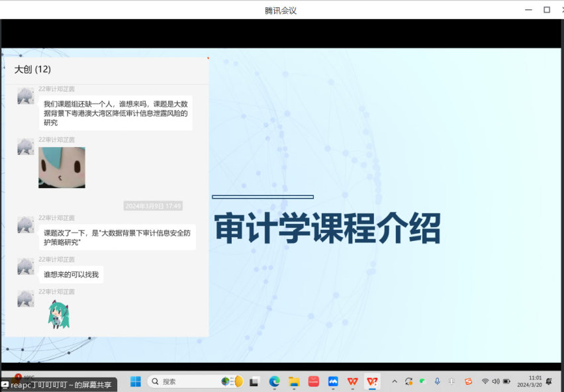The height and width of the screenshot is (392, 564).
Task: Click the 审计学课程介绍 slide title
Action: click(327, 229)
